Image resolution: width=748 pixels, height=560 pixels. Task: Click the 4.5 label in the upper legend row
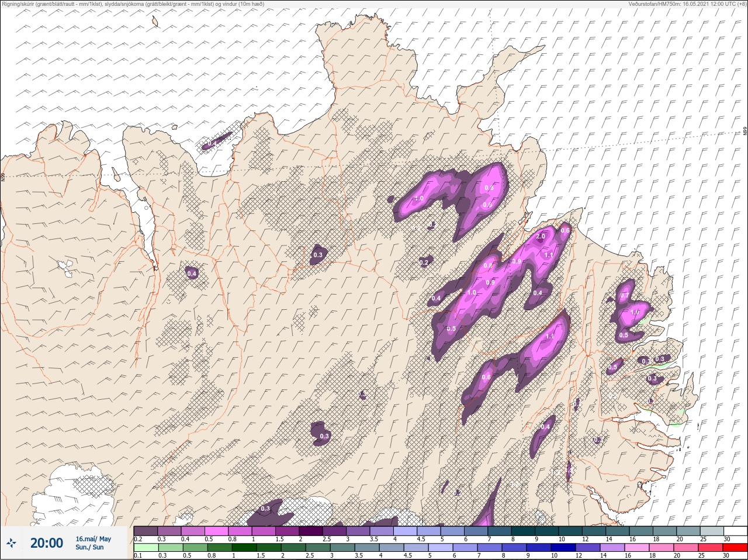coord(421,539)
